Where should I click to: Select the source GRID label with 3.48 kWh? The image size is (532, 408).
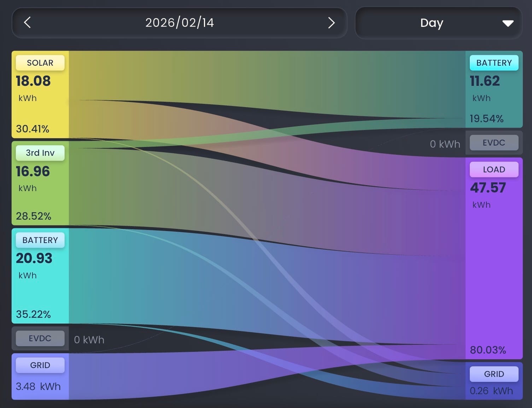click(x=40, y=365)
